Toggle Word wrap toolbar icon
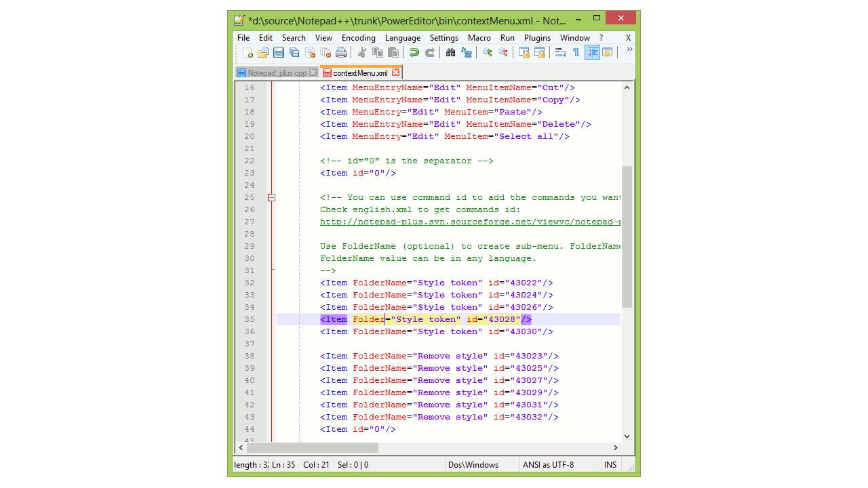Screen dimensions: 868x488 click(561, 52)
